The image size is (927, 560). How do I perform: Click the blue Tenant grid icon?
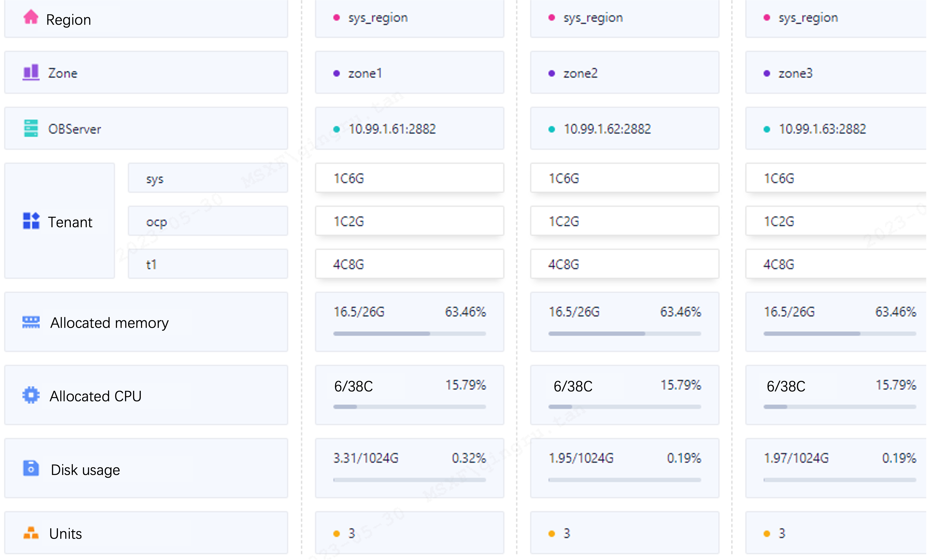[x=31, y=221]
